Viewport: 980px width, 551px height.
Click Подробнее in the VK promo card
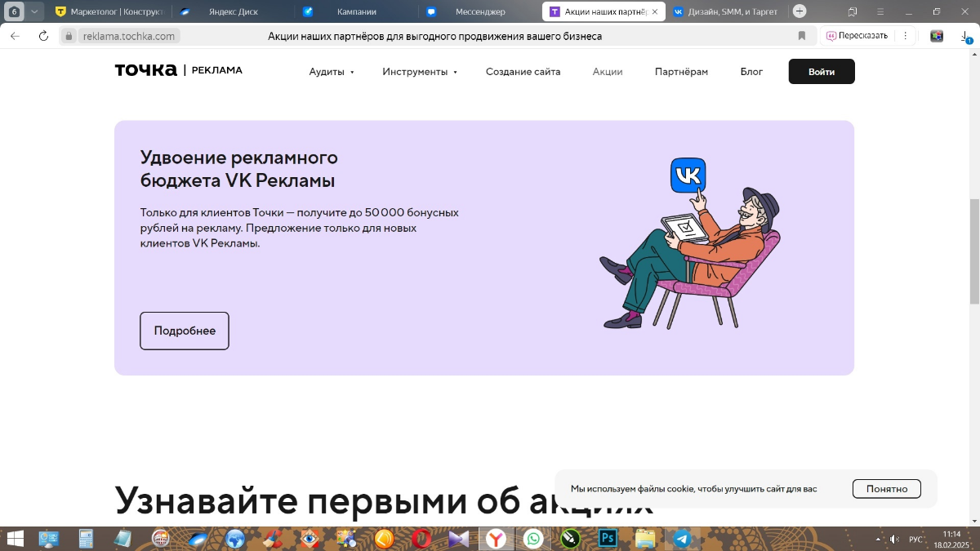(x=184, y=331)
